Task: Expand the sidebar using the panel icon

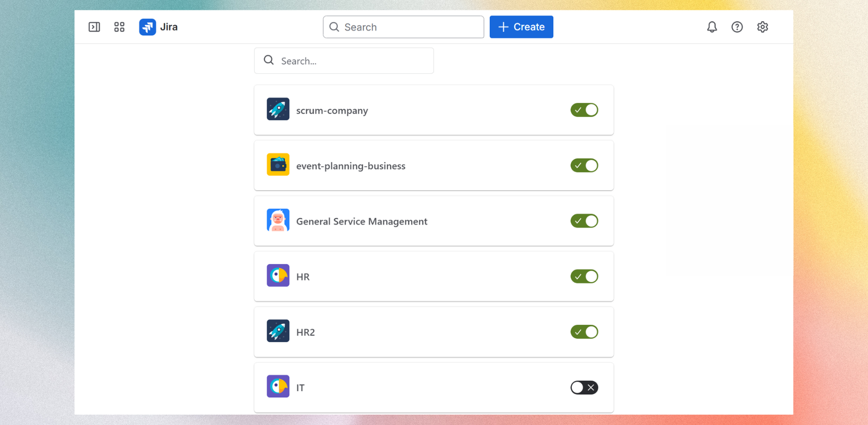Action: click(94, 27)
